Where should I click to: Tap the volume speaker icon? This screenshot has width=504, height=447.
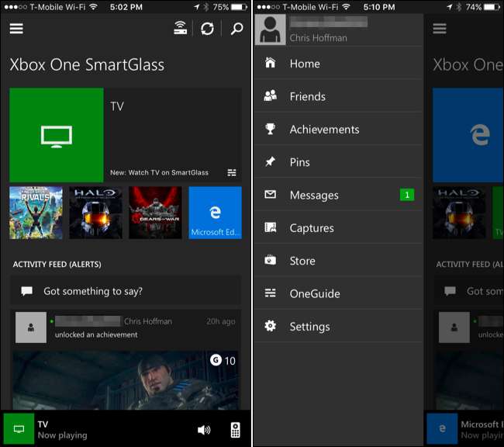tap(204, 430)
